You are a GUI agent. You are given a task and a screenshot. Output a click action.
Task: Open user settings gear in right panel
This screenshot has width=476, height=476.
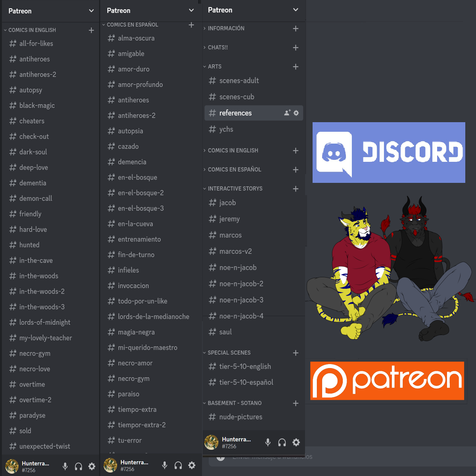tap(296, 442)
